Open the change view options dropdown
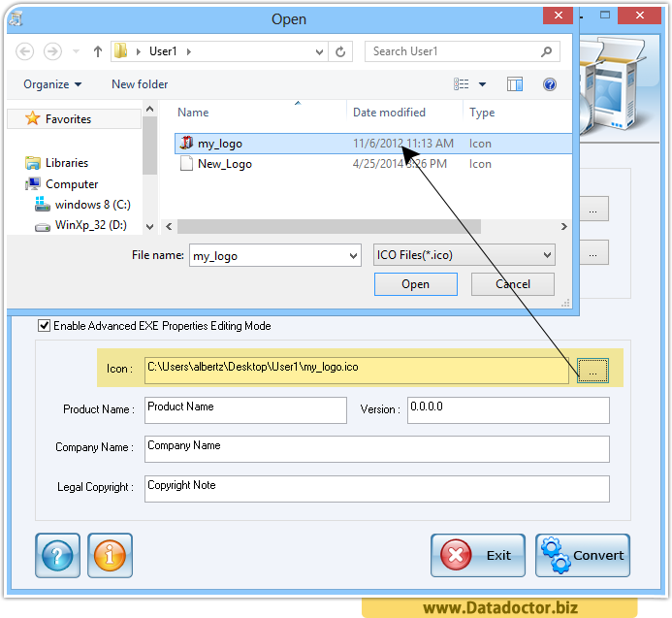The image size is (672, 618). click(x=482, y=84)
